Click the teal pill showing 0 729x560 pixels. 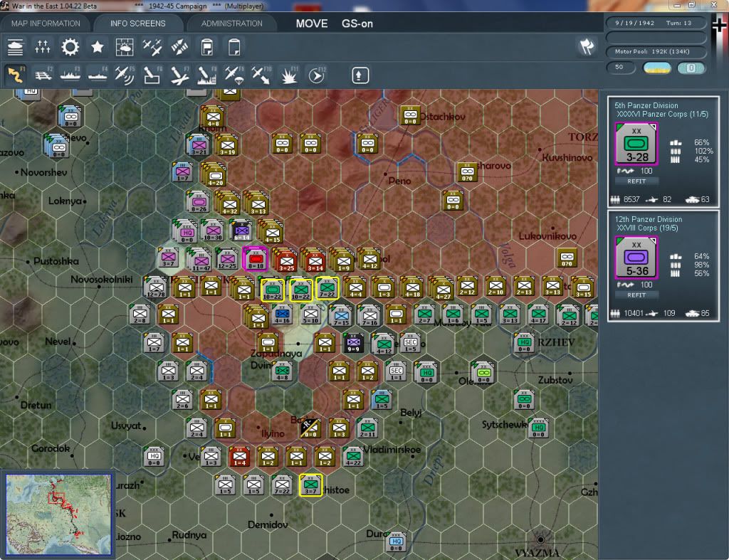(x=691, y=68)
